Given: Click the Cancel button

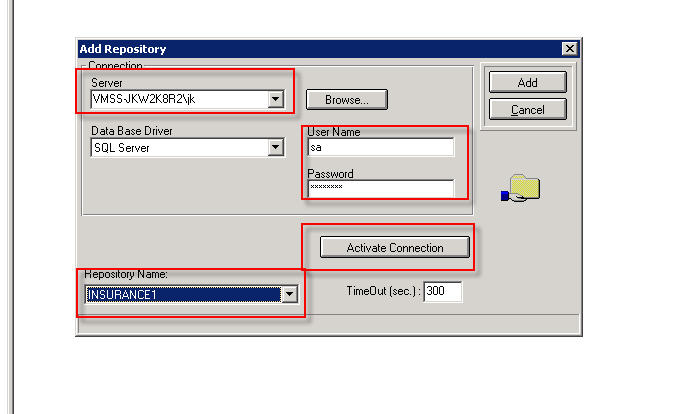Looking at the screenshot, I should (528, 110).
